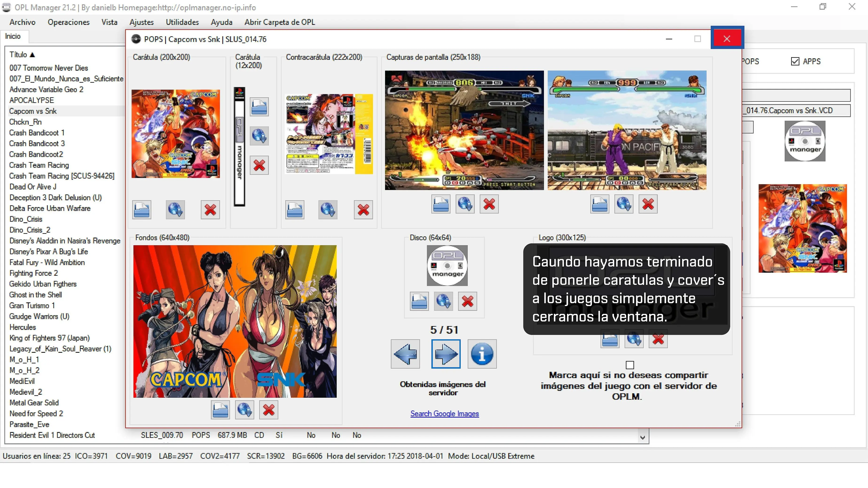
Task: Sort the game list by Título column
Action: click(22, 55)
